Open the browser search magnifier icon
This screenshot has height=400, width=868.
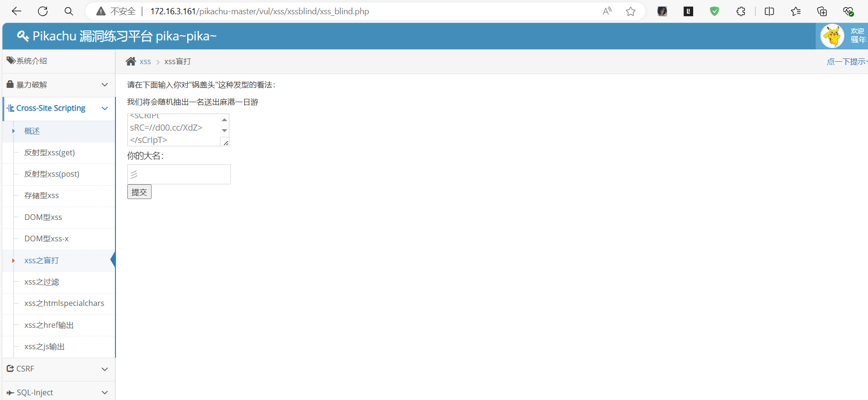click(69, 11)
